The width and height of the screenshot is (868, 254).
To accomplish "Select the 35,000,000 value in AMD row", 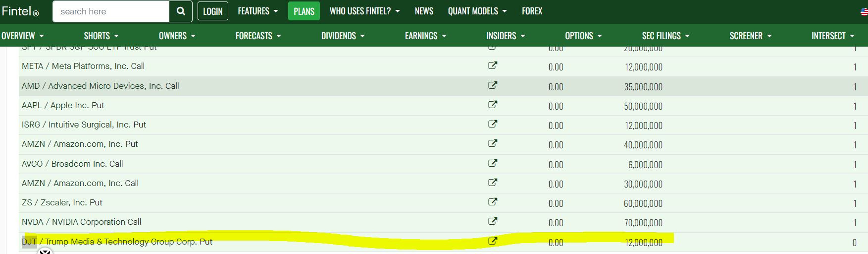I will click(644, 87).
